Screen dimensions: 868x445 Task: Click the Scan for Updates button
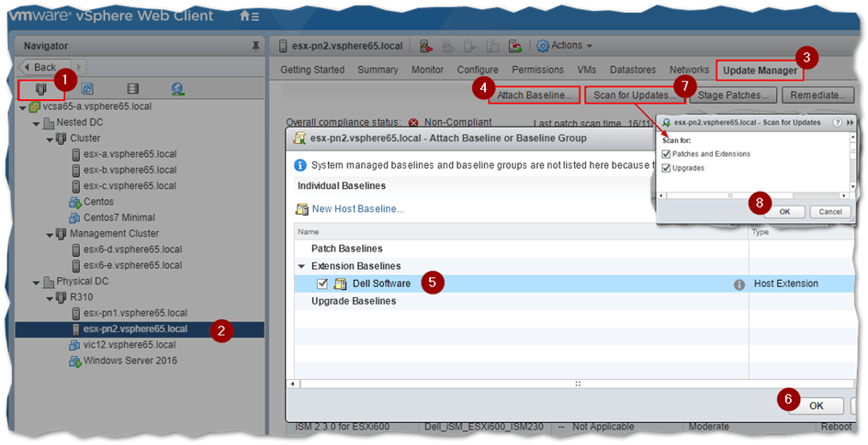(x=635, y=95)
